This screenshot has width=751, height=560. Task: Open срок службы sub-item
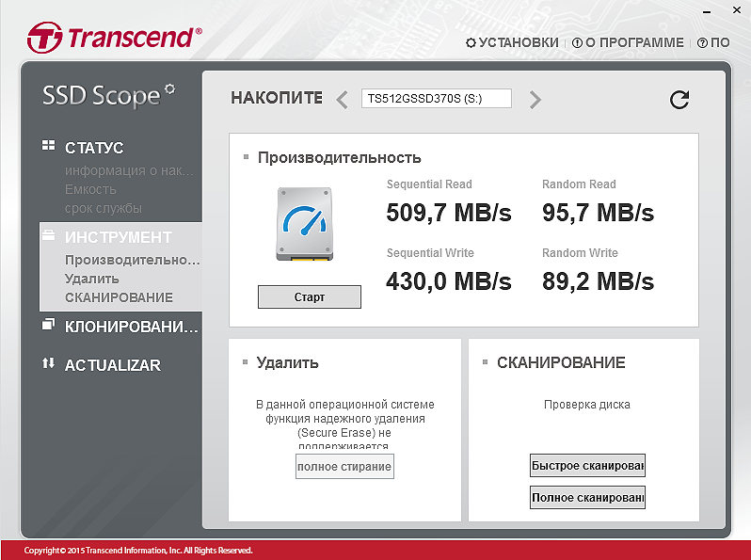coord(104,209)
